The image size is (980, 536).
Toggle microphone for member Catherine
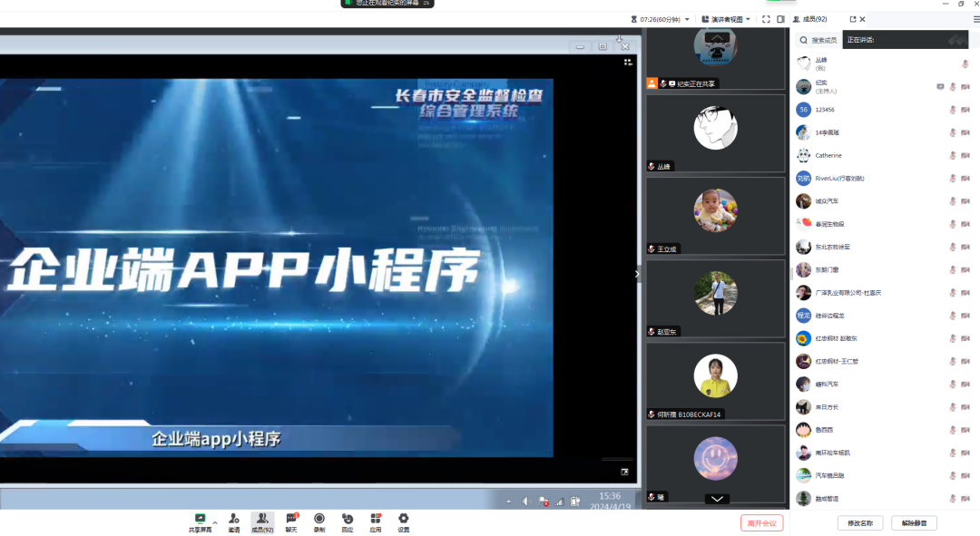click(x=953, y=156)
